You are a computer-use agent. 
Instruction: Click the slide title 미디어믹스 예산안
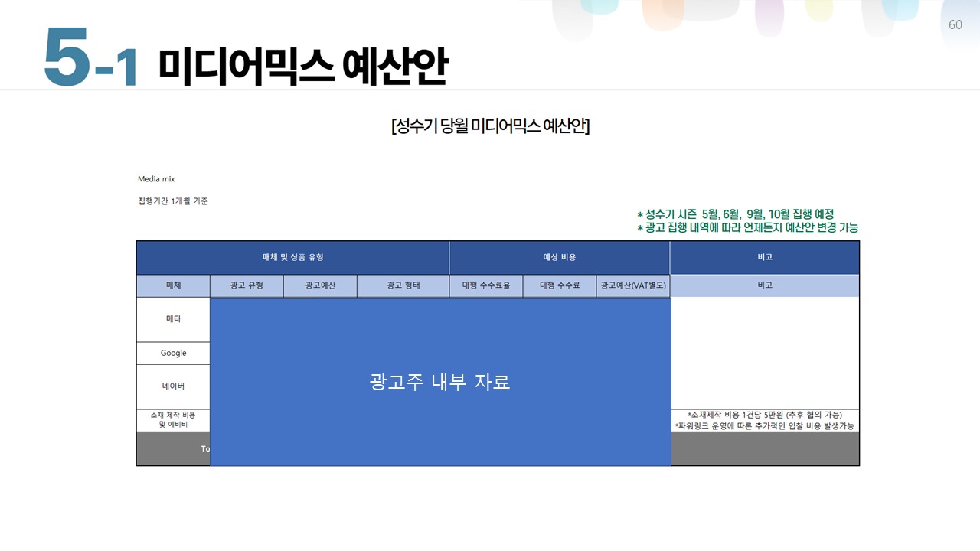point(302,66)
